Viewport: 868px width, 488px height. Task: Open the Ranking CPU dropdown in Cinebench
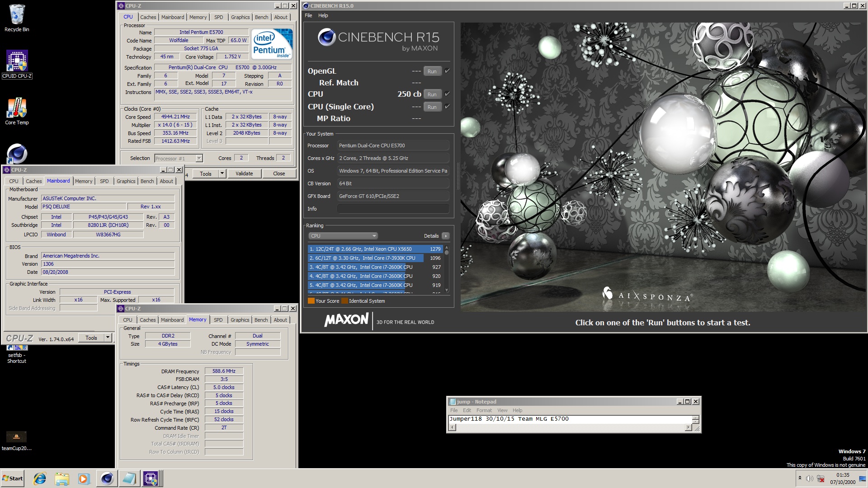click(x=343, y=236)
